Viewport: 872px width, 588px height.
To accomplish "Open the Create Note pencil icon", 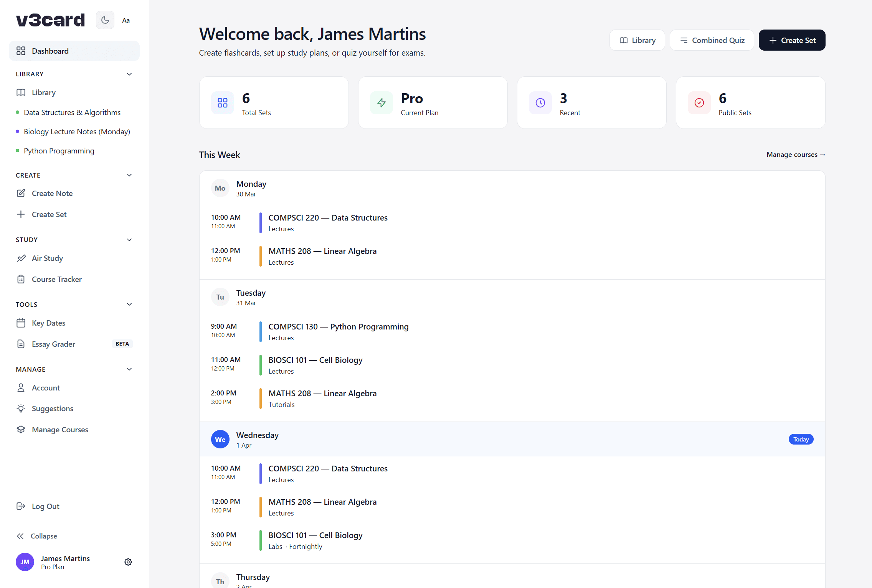I will point(21,193).
